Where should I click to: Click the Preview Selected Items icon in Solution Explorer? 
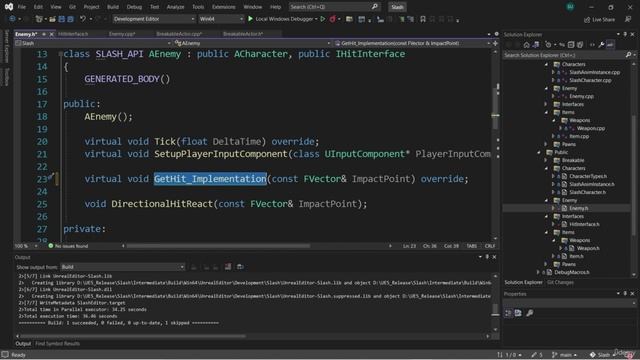coord(610,45)
